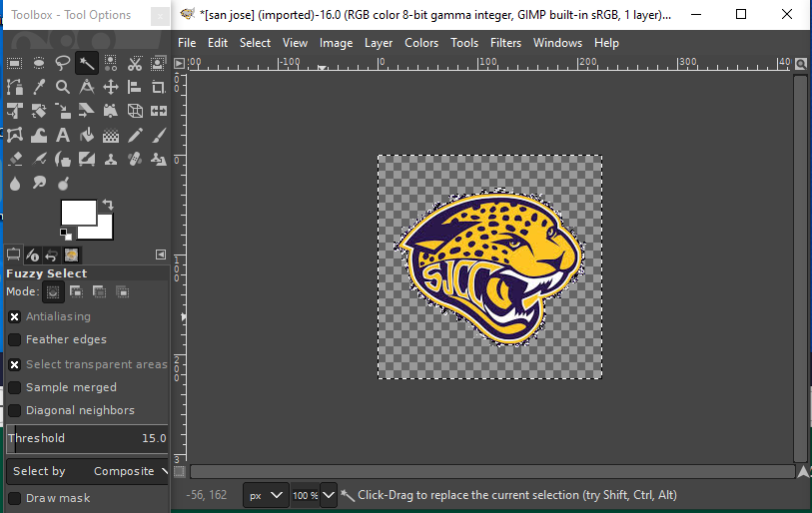Select the Alignment tool
Image resolution: width=812 pixels, height=513 pixels.
[135, 87]
